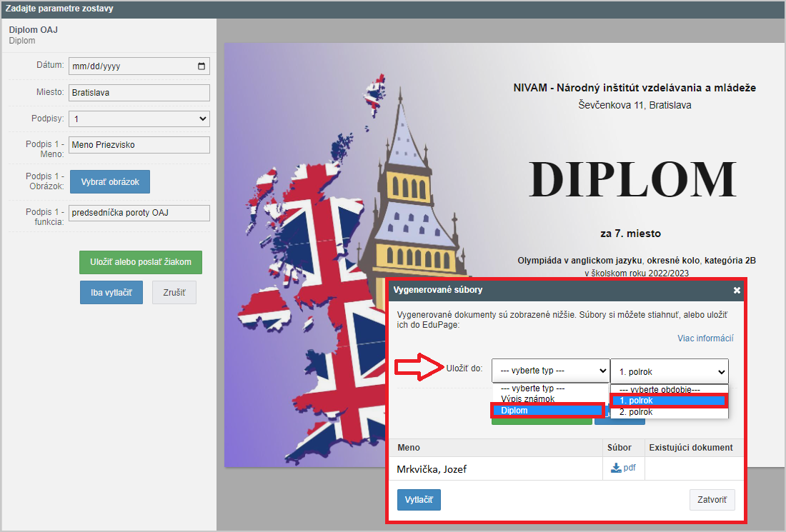
Task: Open Viac informácií link
Action: point(705,338)
